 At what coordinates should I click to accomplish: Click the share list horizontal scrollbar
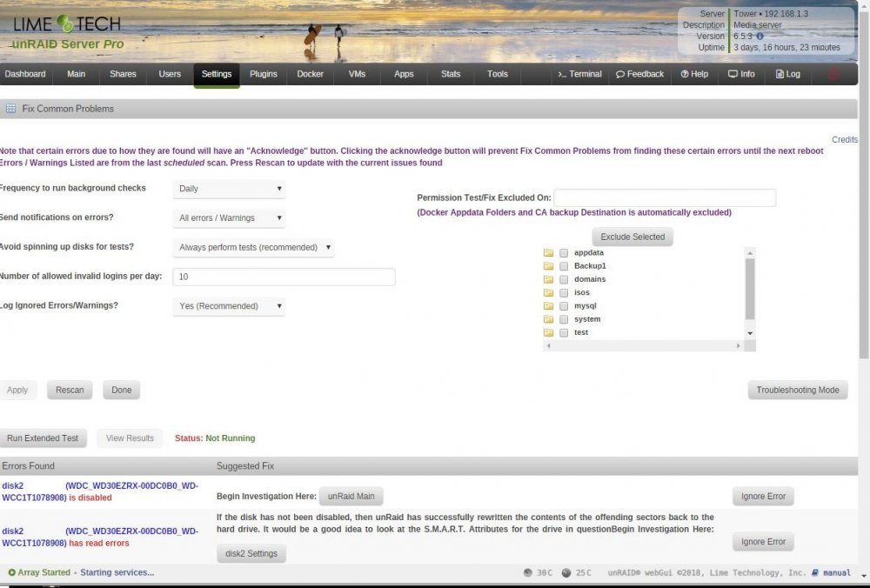(x=643, y=345)
